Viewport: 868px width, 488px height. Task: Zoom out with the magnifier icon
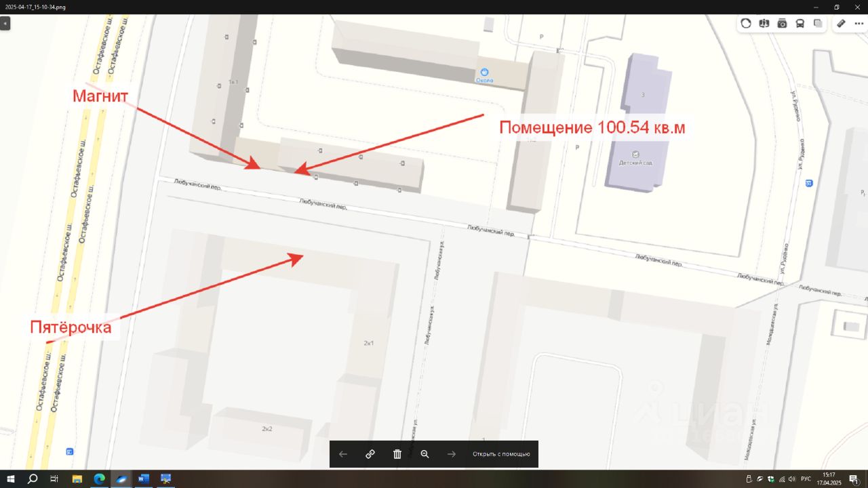[425, 454]
